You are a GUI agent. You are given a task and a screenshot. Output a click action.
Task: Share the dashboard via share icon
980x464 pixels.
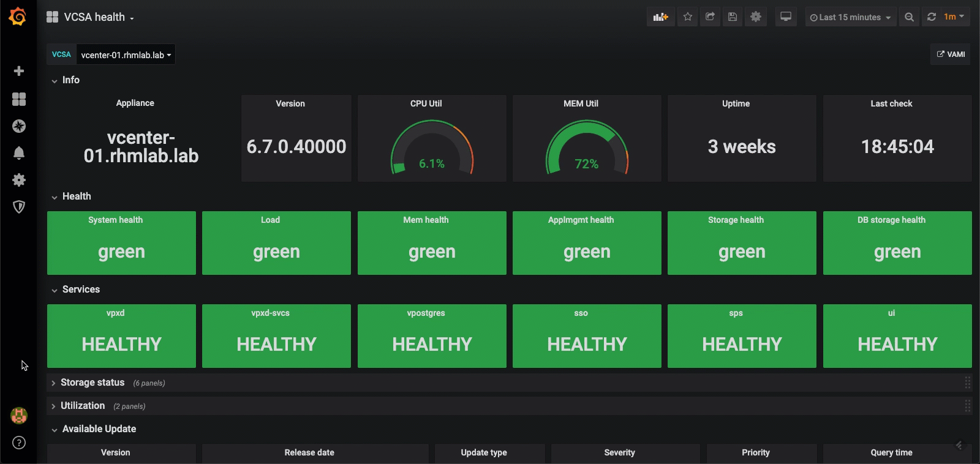coord(710,17)
